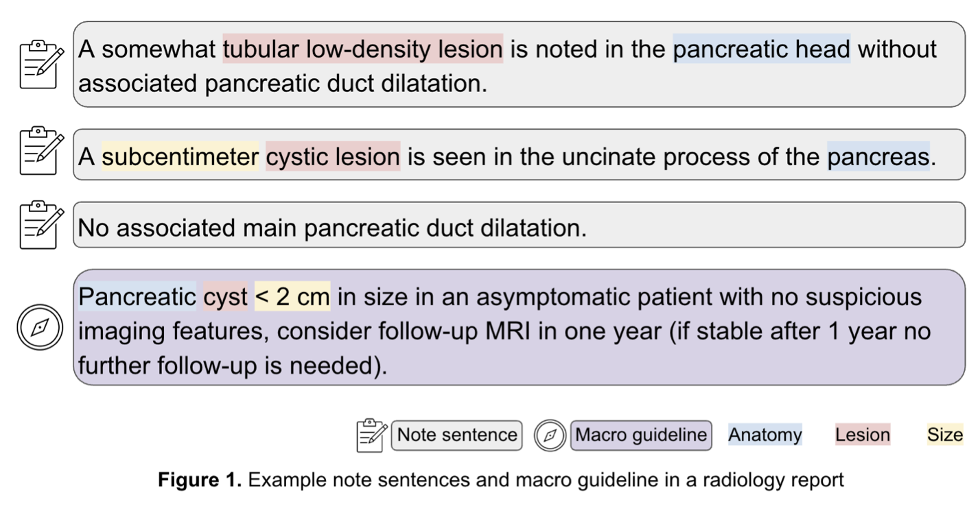Click the 'Note sentence' legend box
This screenshot has height=513, width=980.
coord(456,435)
